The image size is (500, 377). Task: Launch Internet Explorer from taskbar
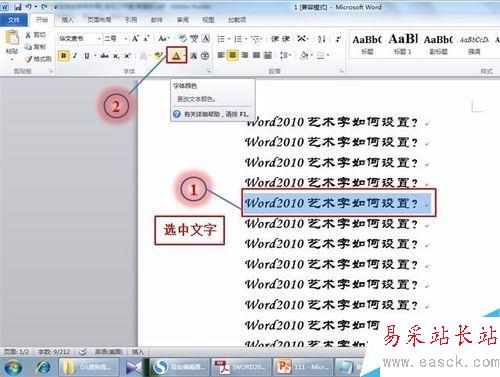coord(43,367)
